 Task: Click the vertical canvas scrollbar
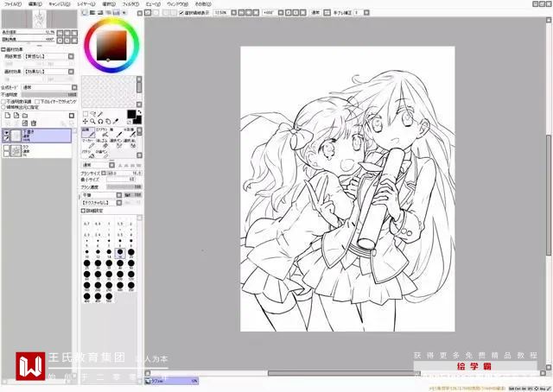549,194
